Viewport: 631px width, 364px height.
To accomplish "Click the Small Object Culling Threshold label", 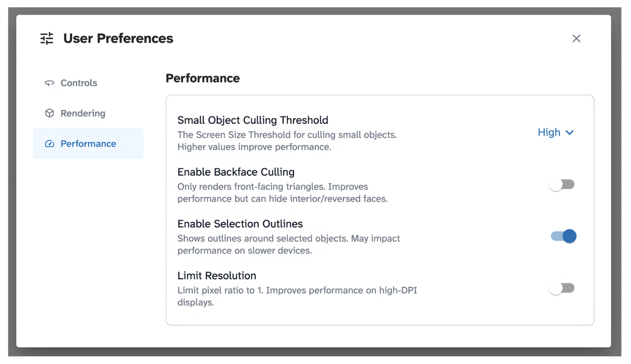I will pos(253,120).
